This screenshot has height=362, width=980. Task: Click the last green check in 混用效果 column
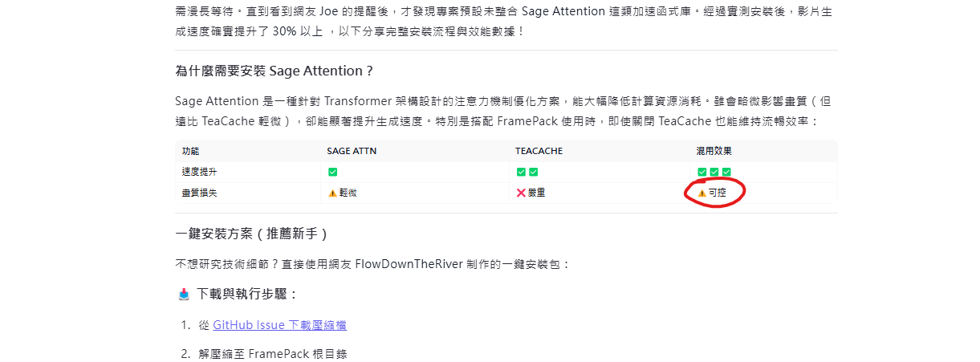coord(726,172)
